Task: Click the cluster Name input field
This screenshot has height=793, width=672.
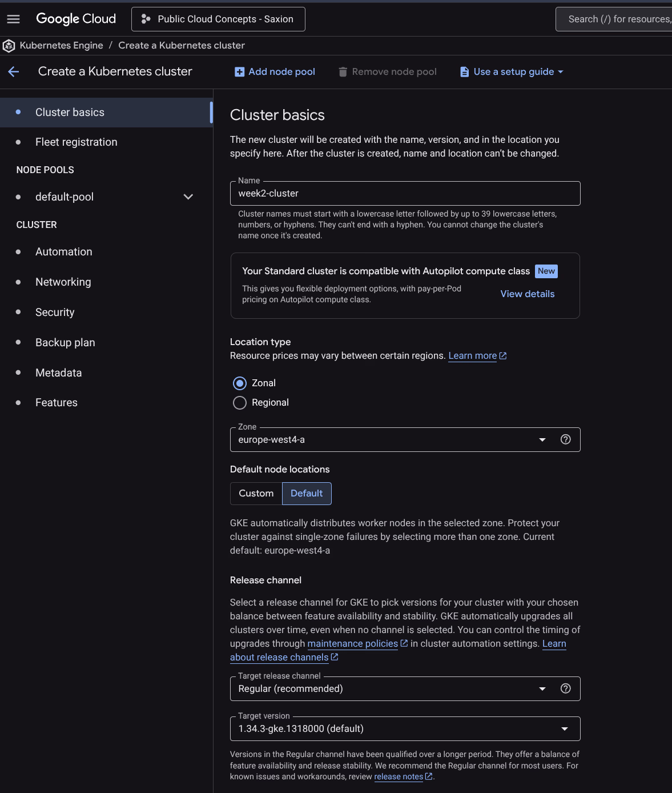Action: pyautogui.click(x=405, y=194)
